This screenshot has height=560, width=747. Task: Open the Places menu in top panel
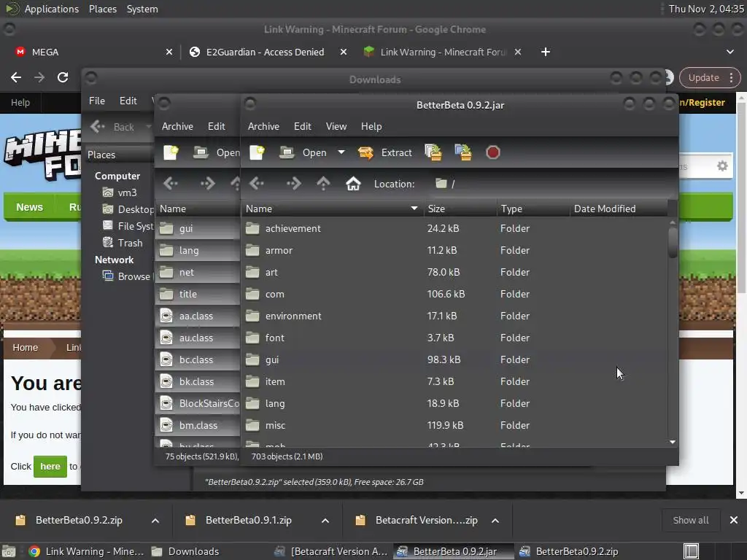click(103, 9)
